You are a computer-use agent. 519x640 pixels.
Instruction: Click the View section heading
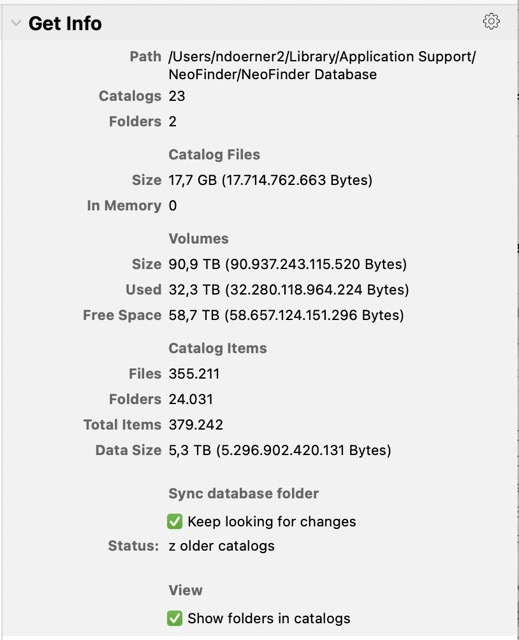coord(186,590)
